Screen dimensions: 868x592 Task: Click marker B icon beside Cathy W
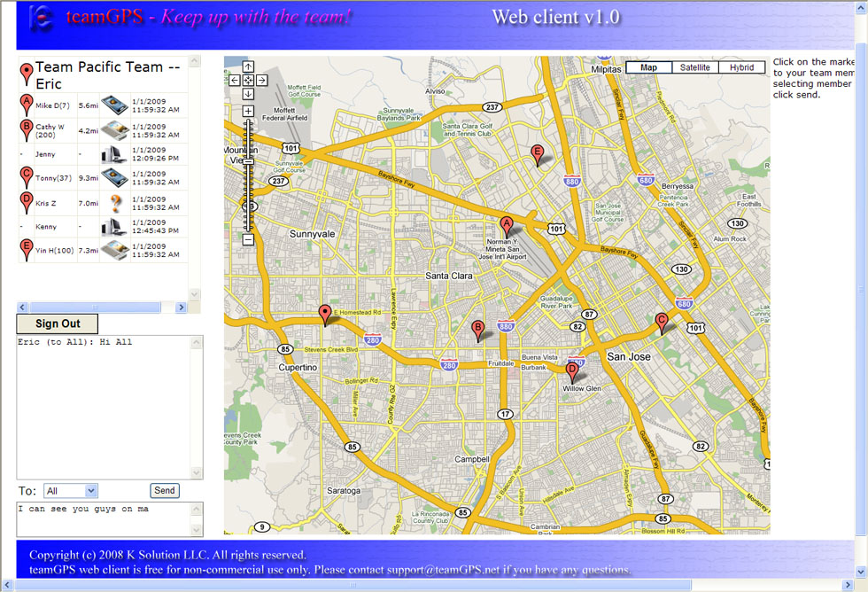[x=26, y=130]
